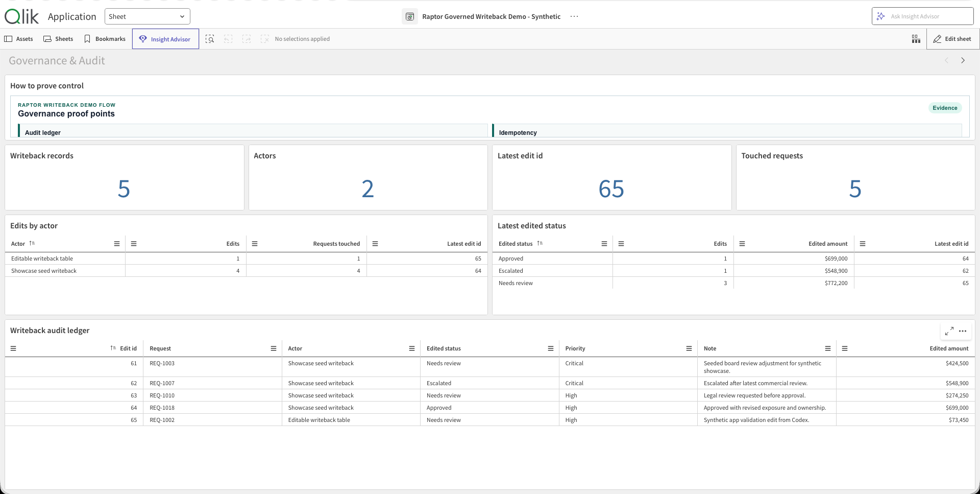980x494 pixels.
Task: Open the Edited amount column menu in Latest edited status
Action: tap(742, 244)
